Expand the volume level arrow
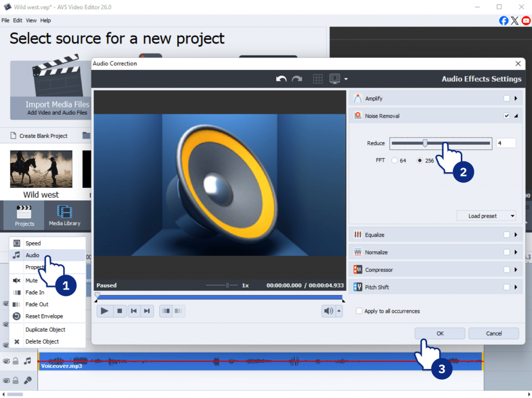 (x=339, y=311)
